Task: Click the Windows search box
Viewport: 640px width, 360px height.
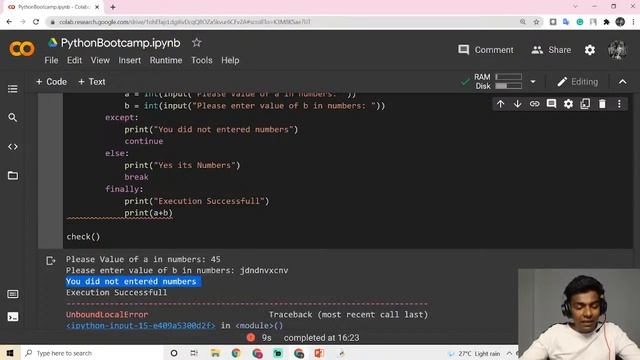Action: (92, 353)
